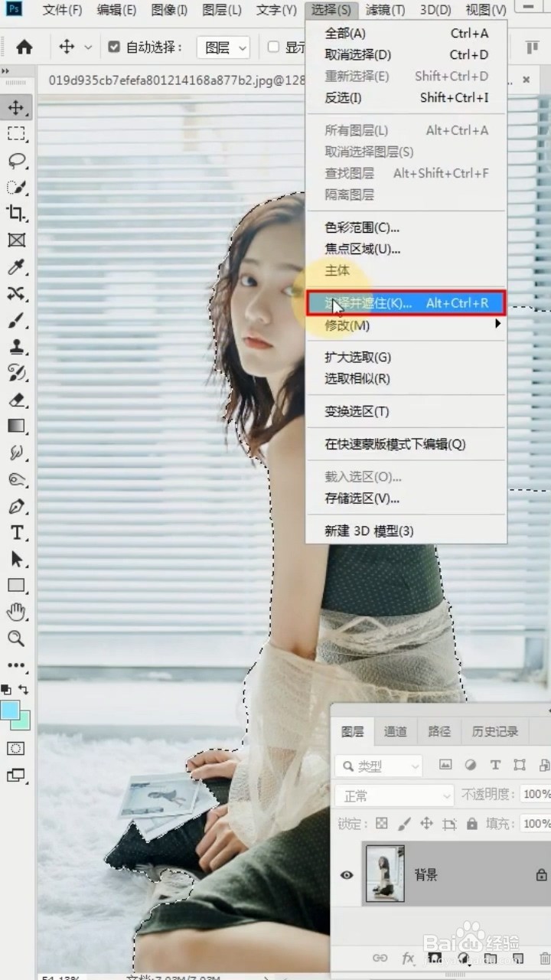Viewport: 551px width, 980px height.
Task: Toggle Quick Mask mode icon
Action: pos(16,748)
